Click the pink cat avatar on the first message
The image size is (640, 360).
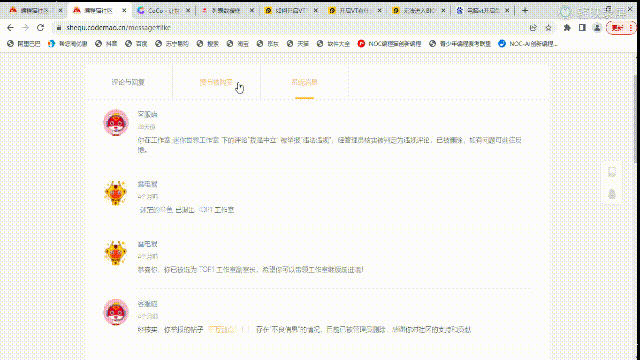tap(116, 122)
